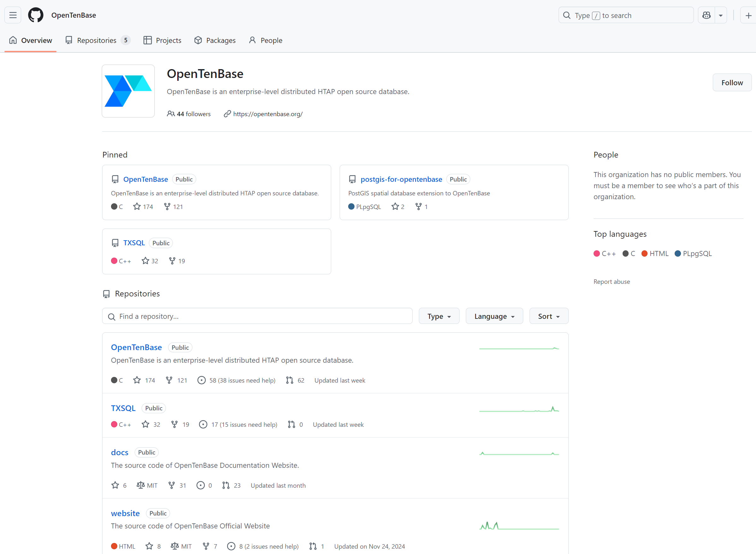The width and height of the screenshot is (756, 554).
Task: View forks of listed TXSQL repo
Action: (x=180, y=425)
